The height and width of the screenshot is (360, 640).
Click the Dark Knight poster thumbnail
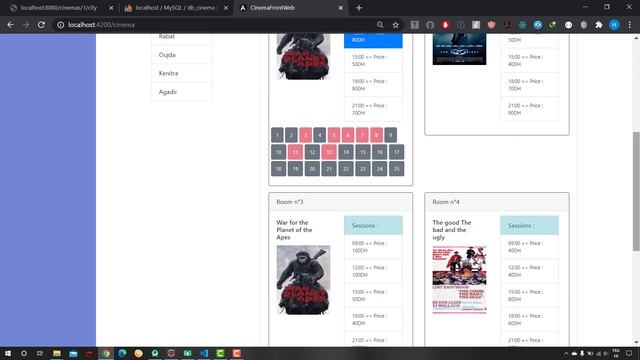pyautogui.click(x=460, y=49)
